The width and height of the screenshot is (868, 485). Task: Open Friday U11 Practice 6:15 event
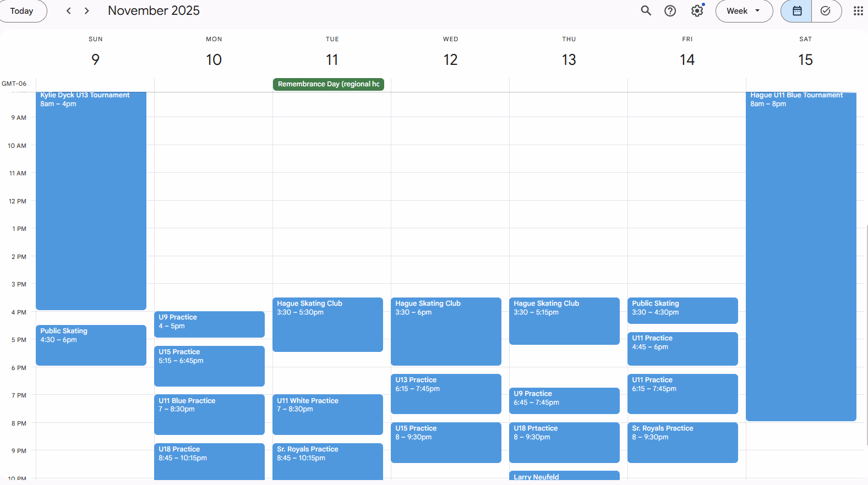tap(683, 394)
